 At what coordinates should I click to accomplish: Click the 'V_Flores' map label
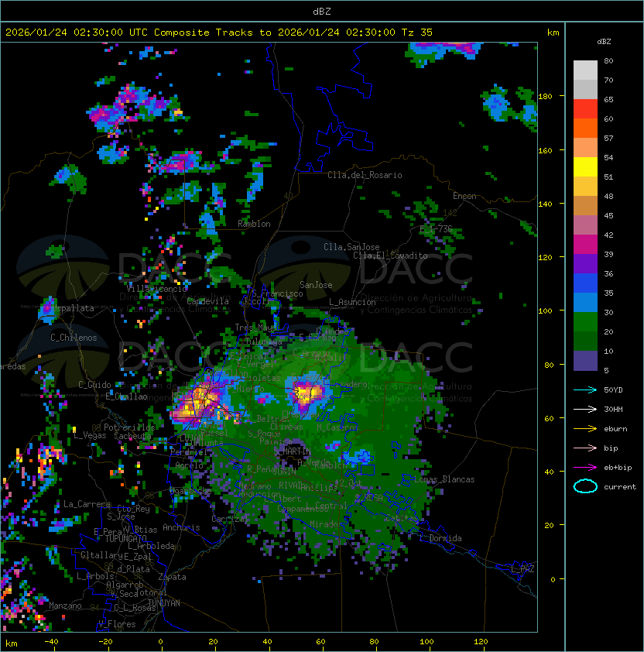coord(117,624)
